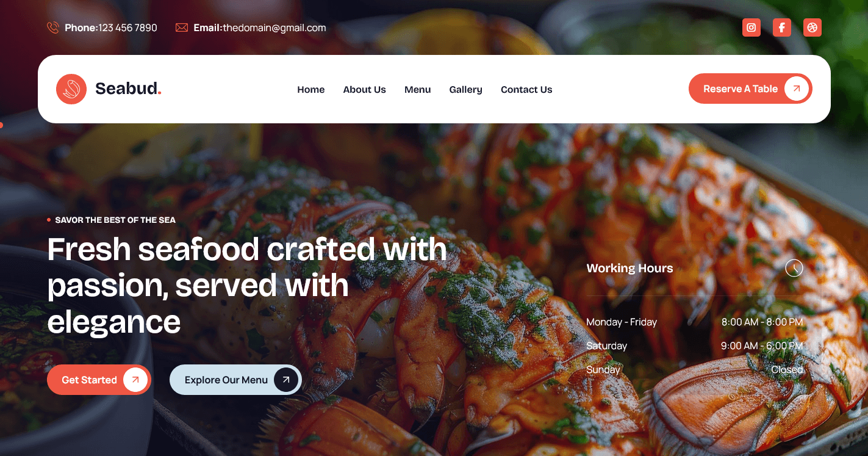868x456 pixels.
Task: Click the phone number 123 456 7890
Action: pos(127,27)
